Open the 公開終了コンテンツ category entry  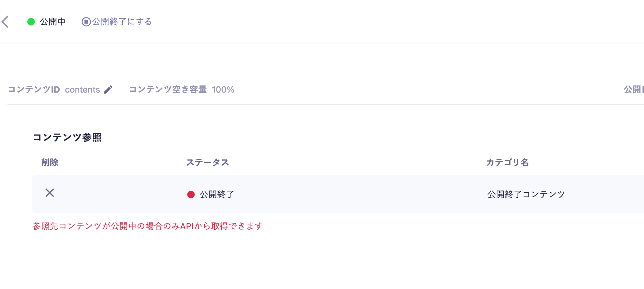click(x=526, y=195)
